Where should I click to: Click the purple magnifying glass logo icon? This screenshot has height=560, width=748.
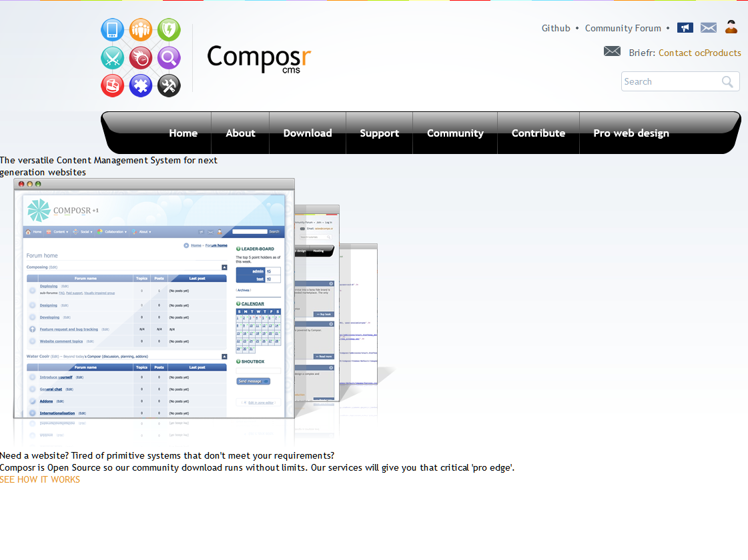[169, 58]
